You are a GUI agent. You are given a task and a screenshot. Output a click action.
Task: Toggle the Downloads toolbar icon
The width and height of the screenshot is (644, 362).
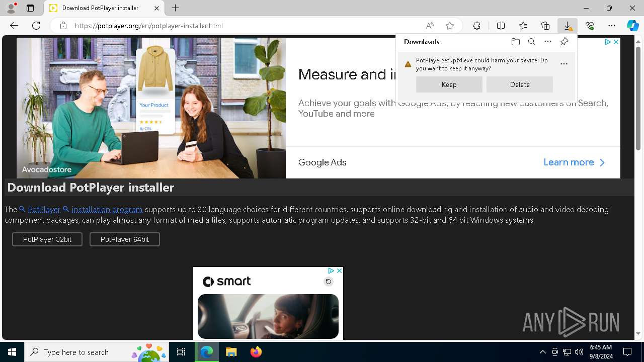coord(568,26)
